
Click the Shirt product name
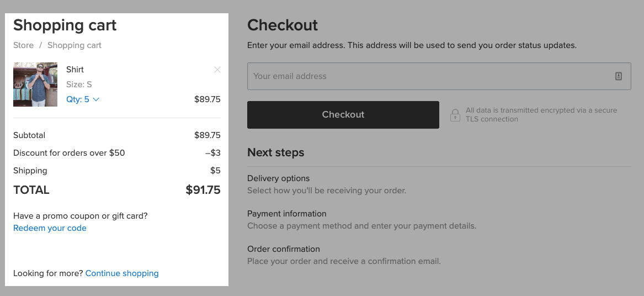click(75, 70)
